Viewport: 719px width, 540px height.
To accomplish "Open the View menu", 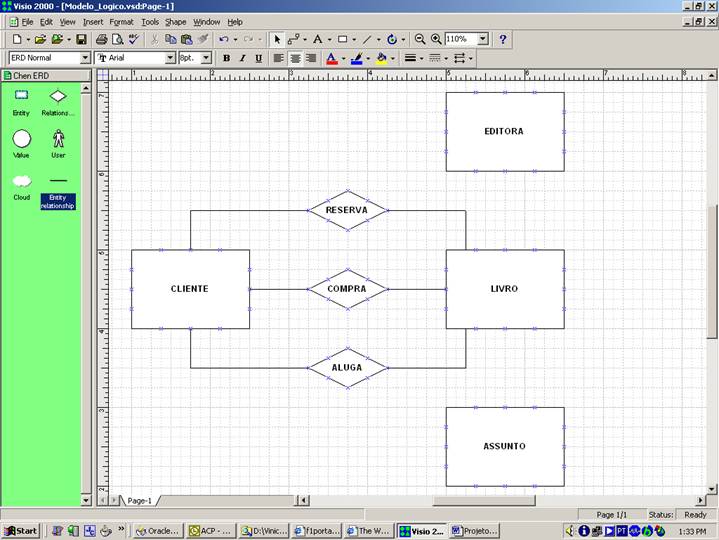I will coord(67,22).
